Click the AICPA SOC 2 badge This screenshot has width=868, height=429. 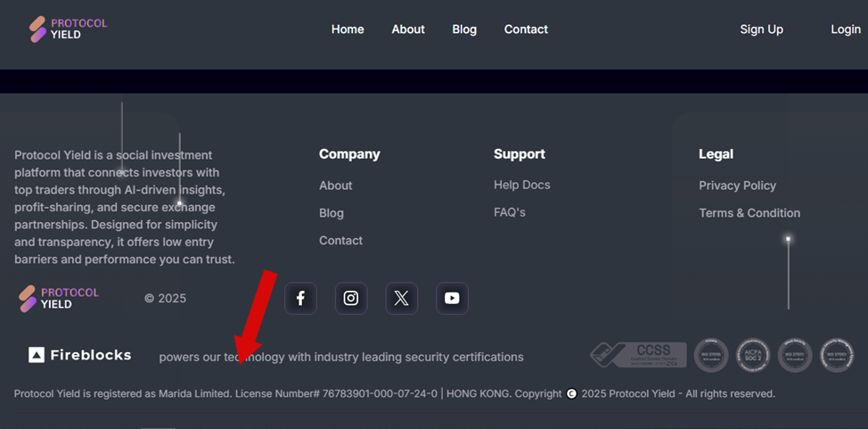(x=753, y=355)
